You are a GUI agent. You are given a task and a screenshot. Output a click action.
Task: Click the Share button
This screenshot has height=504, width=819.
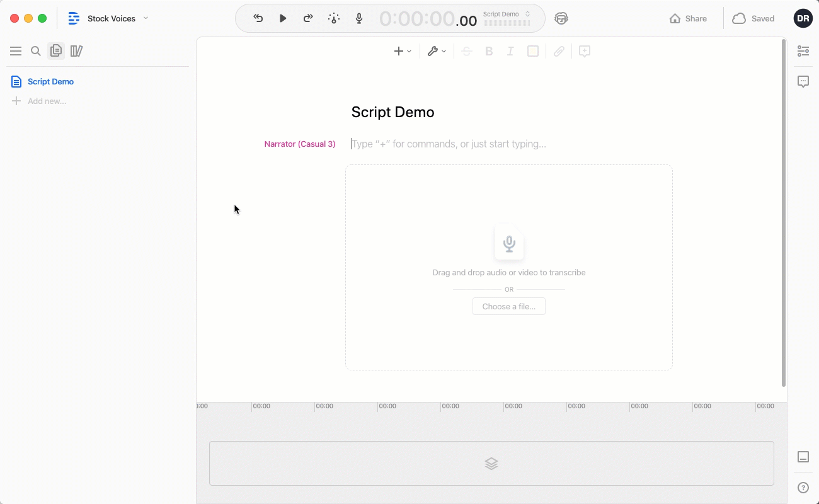tap(688, 18)
